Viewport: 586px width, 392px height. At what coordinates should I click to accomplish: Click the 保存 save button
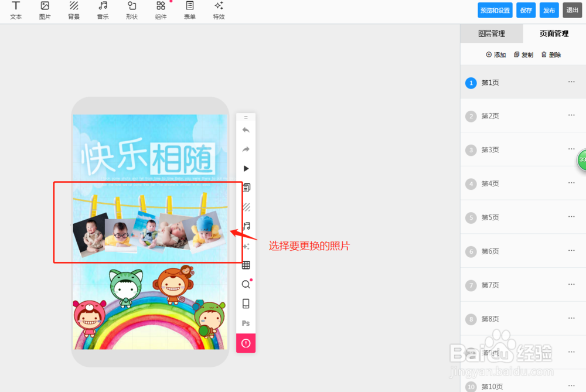(526, 10)
